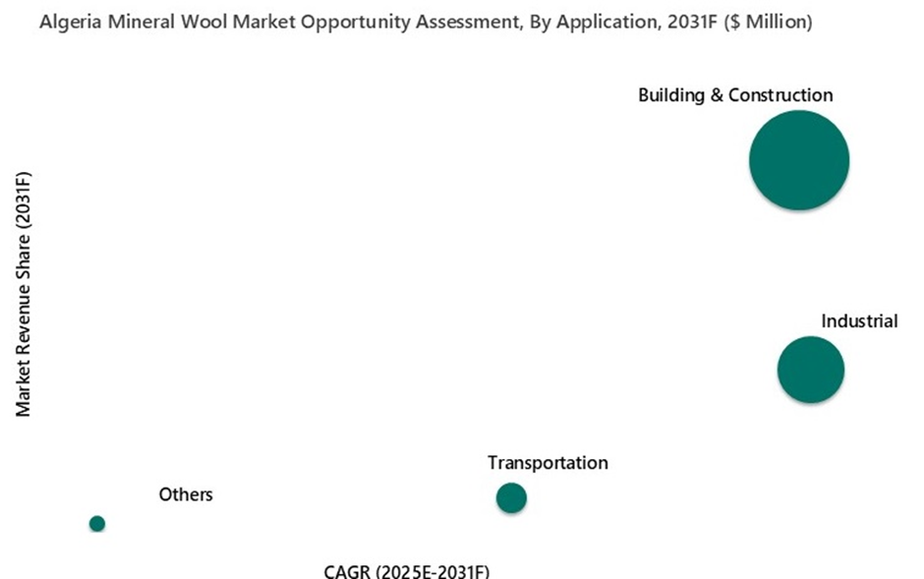
Task: Select the Others data label
Action: tap(186, 494)
